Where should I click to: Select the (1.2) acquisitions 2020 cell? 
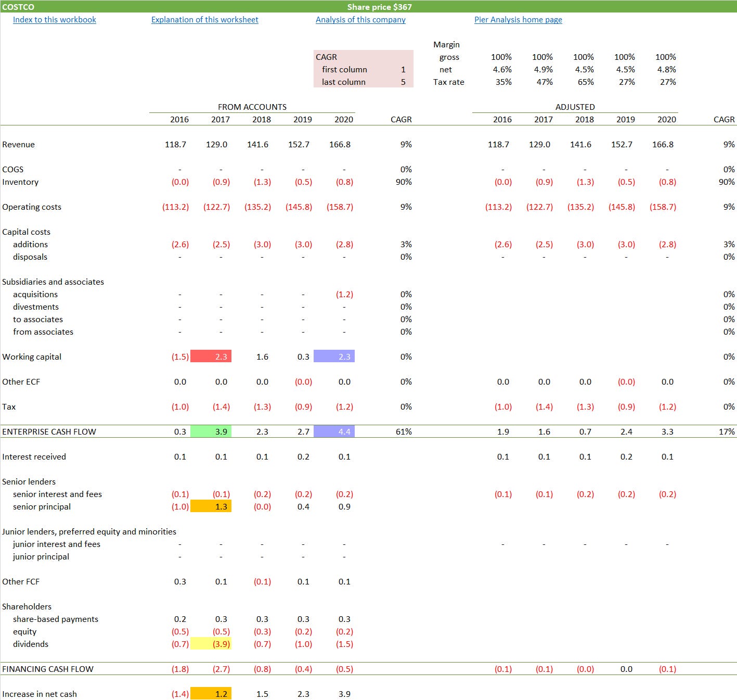(344, 294)
